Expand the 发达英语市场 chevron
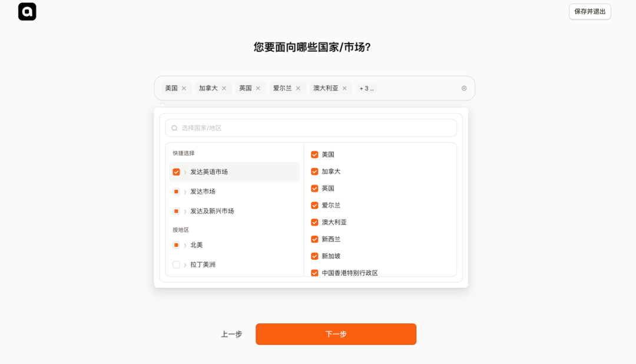This screenshot has height=364, width=636. pyautogui.click(x=185, y=172)
